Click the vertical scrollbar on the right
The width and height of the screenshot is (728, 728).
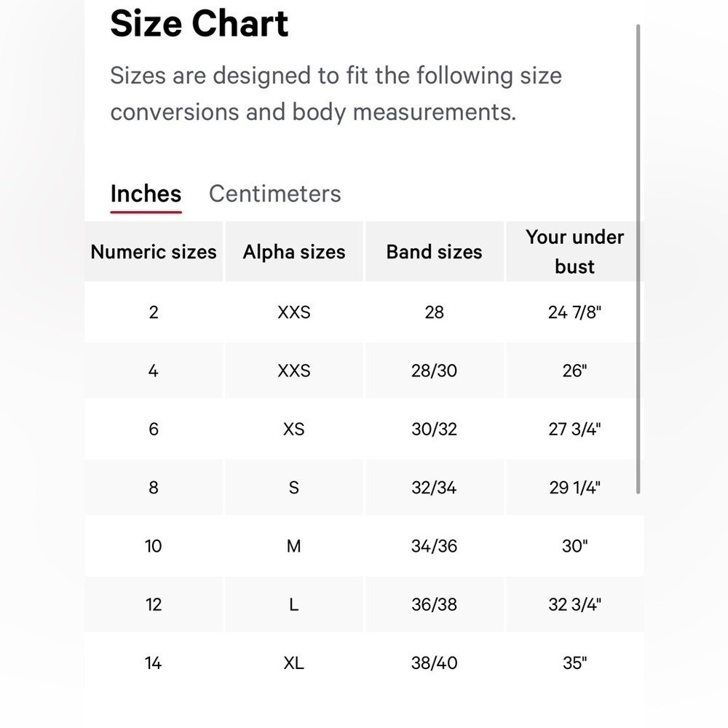pyautogui.click(x=638, y=258)
